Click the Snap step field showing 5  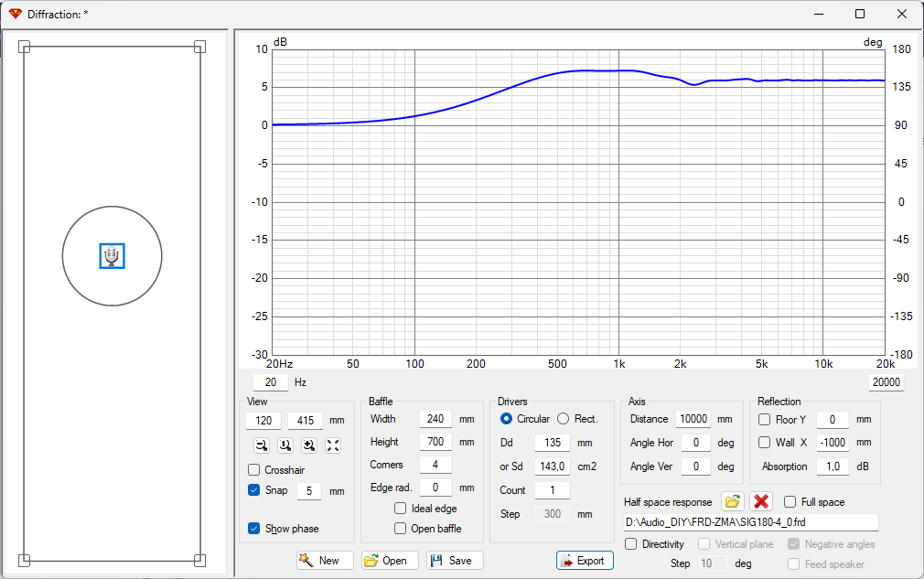[x=309, y=490]
